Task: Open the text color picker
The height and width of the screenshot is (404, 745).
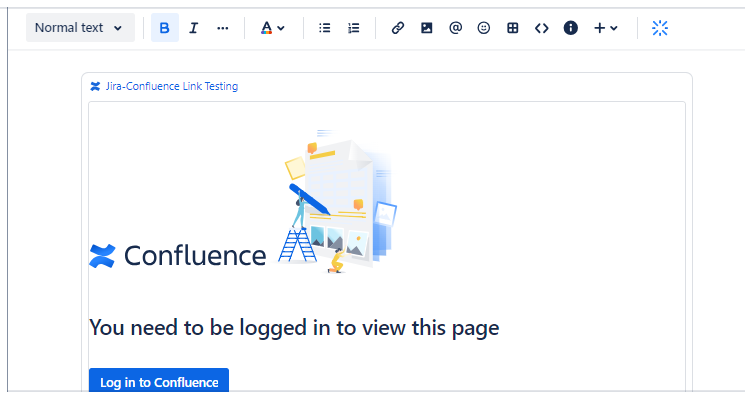Action: coord(273,28)
